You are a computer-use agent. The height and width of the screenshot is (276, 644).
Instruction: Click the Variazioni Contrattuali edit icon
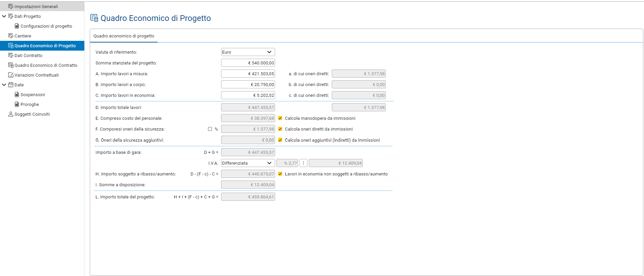[x=10, y=75]
